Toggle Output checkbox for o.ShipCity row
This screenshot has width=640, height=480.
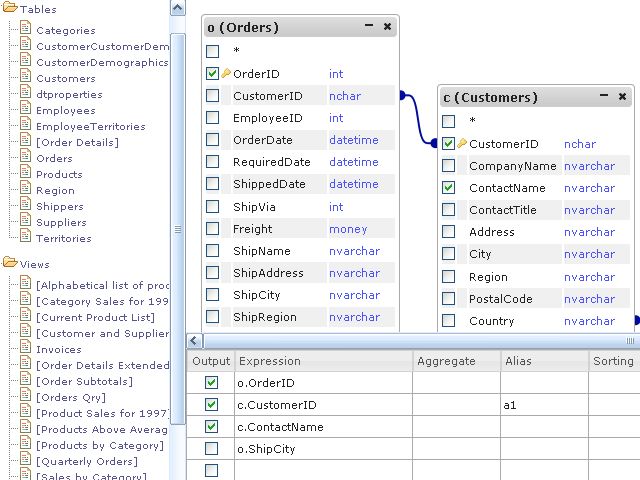[211, 448]
